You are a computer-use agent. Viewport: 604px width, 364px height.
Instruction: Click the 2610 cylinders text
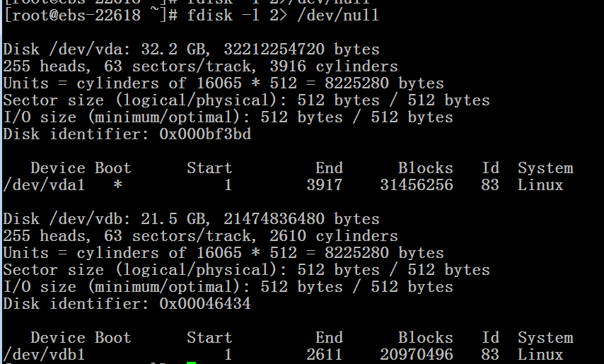pos(334,236)
